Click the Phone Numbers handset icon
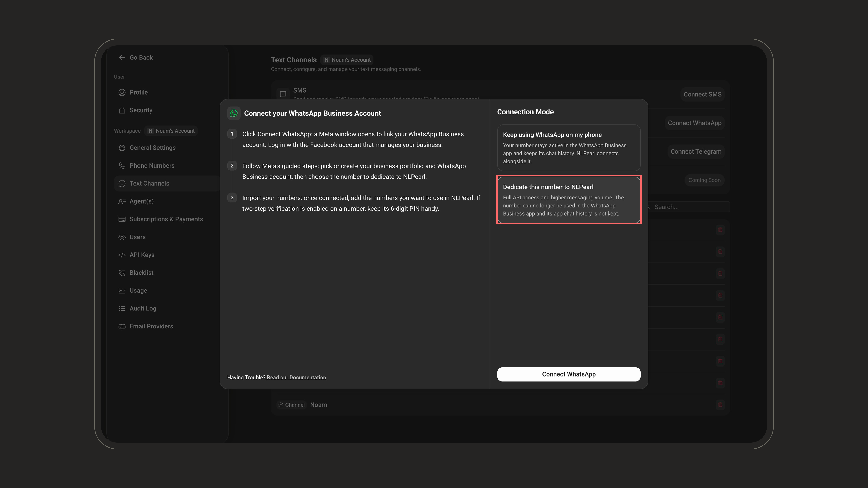Screen dimensions: 868x488 122,166
